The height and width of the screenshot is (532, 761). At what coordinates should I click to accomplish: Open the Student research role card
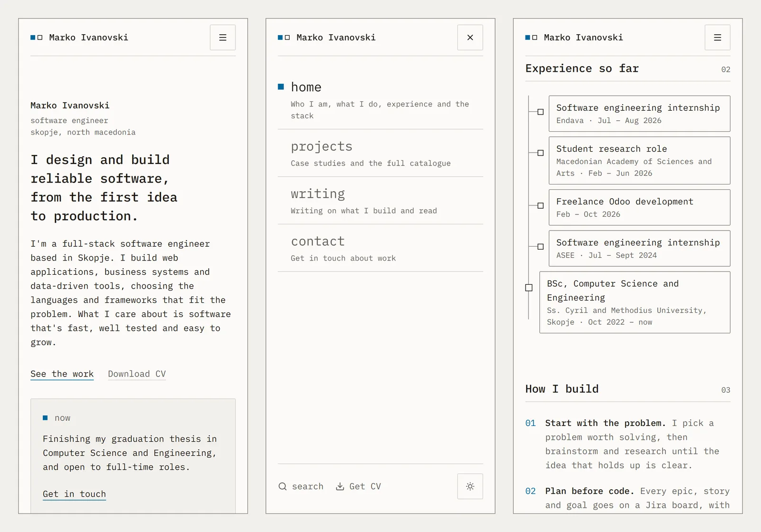tap(639, 161)
